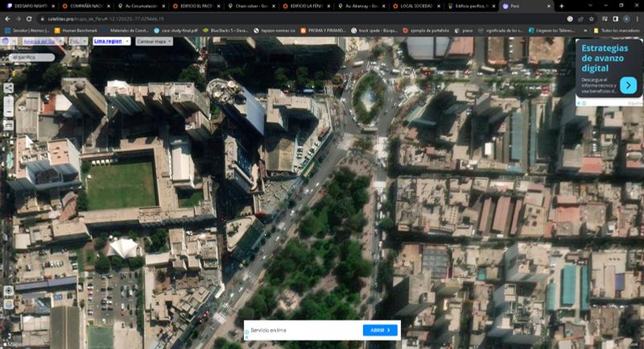Click the arrow button in the Estrategias ad

click(x=628, y=85)
